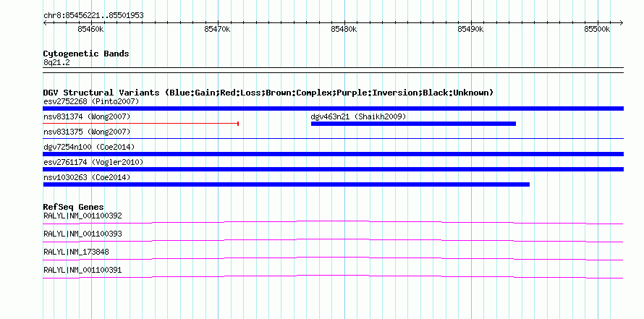Image resolution: width=644 pixels, height=319 pixels.
Task: Click the esv2752268 (Pinto2007) variant label
Action: click(91, 101)
